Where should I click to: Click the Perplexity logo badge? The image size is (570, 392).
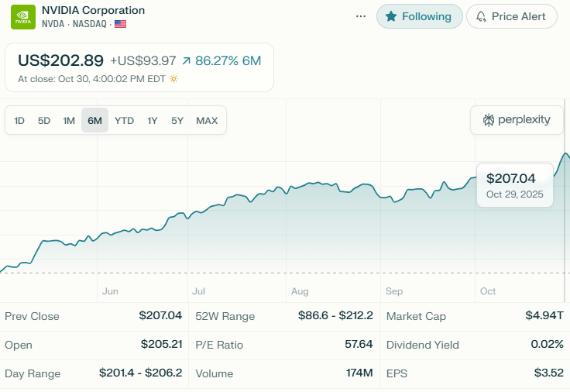pos(517,120)
